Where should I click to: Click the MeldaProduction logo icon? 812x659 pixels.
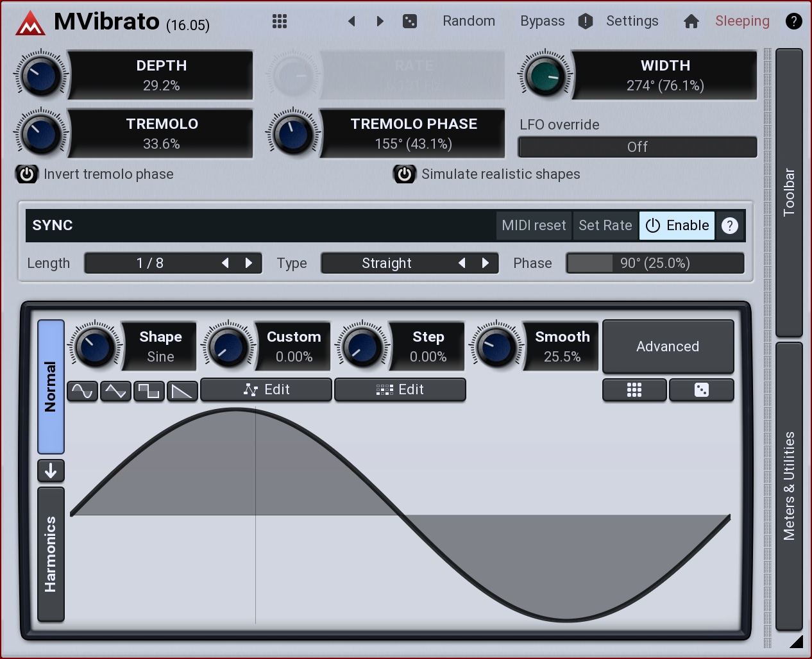pyautogui.click(x=30, y=22)
